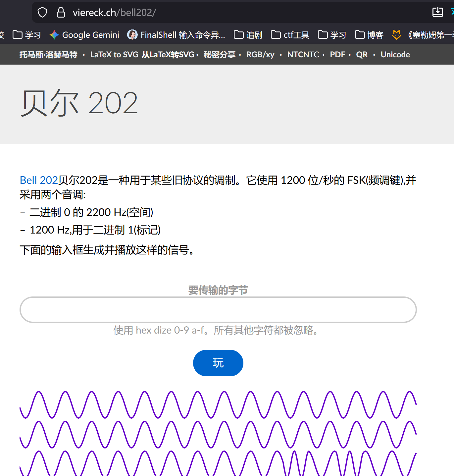This screenshot has height=476, width=454.
Task: Focus the 要传输的字节 input field
Action: click(218, 310)
